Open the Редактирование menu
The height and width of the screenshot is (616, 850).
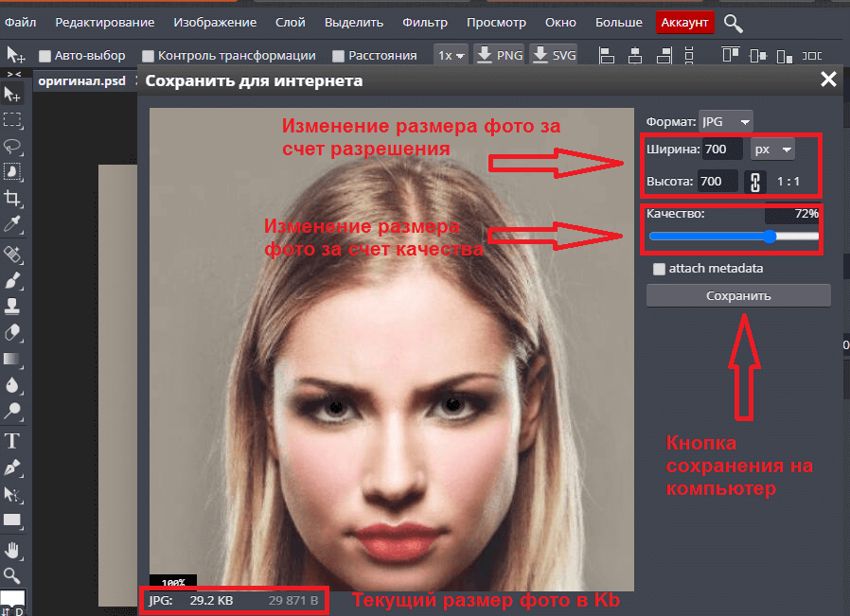[105, 22]
